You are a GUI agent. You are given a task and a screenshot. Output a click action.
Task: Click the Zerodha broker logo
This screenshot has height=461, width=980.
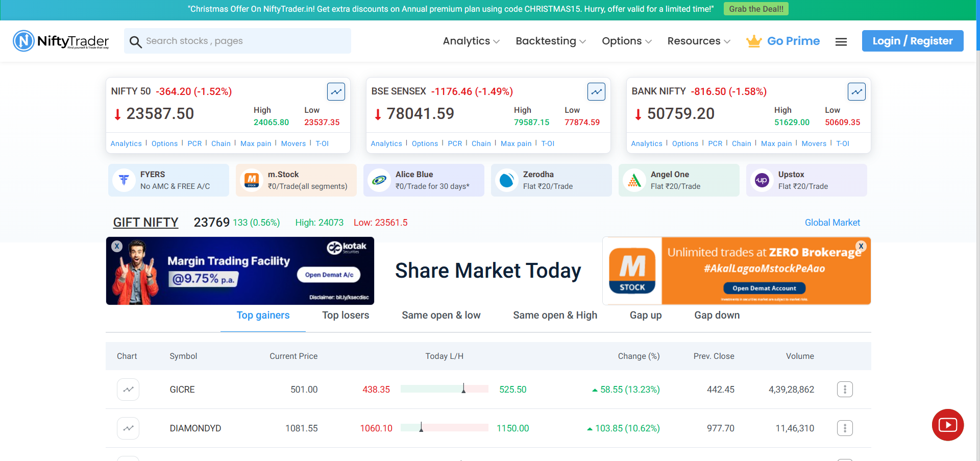507,180
